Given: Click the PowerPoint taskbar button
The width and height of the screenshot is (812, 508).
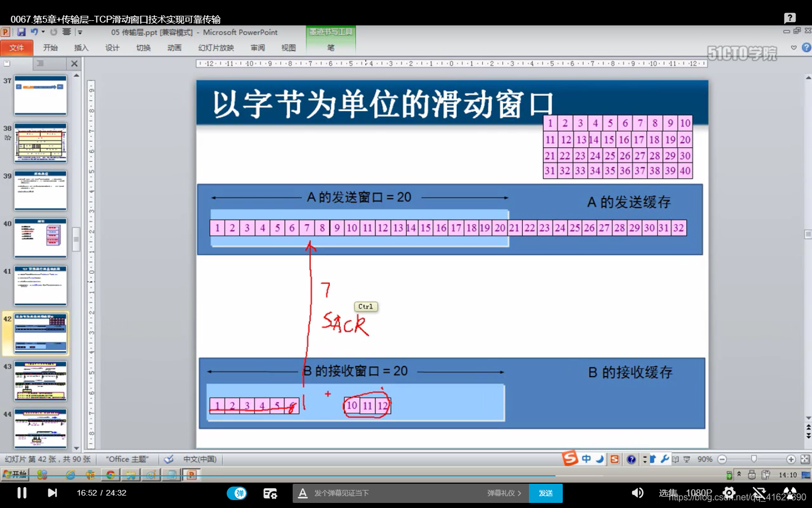Looking at the screenshot, I should click(192, 475).
